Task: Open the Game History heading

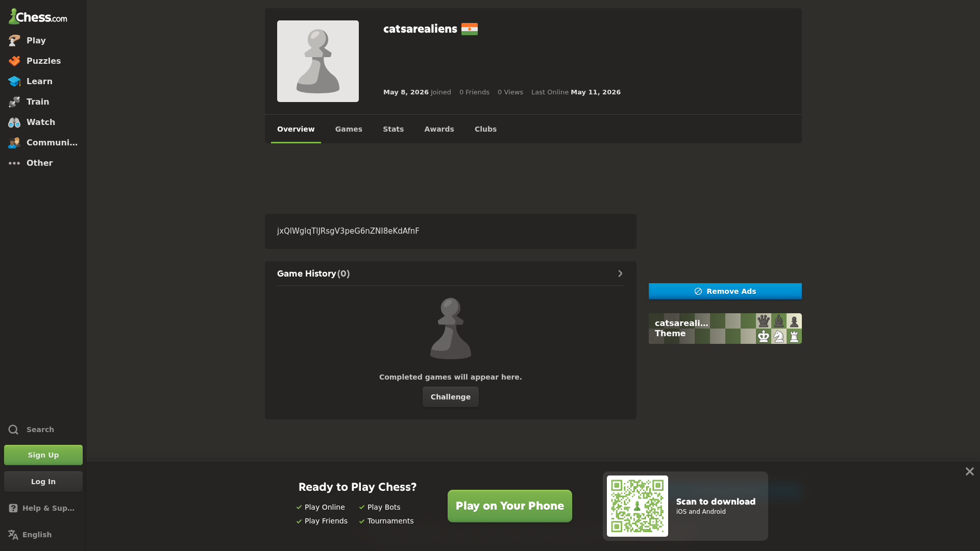Action: (x=313, y=273)
